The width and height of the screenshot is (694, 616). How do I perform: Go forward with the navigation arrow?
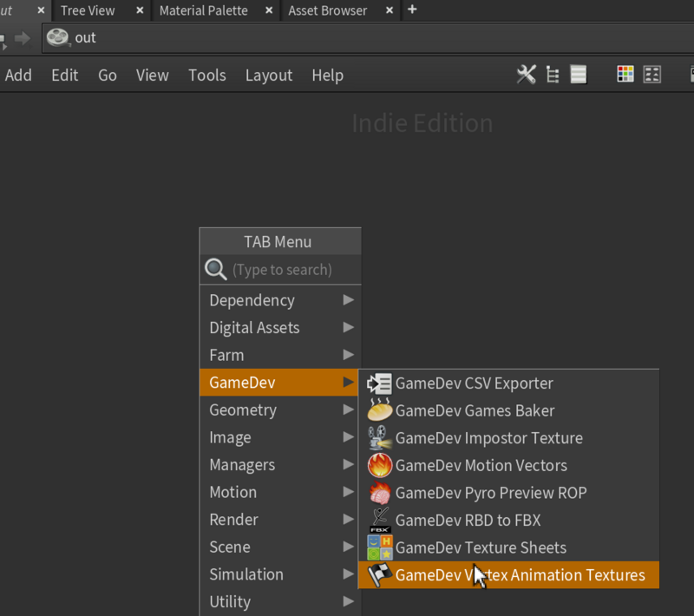(23, 38)
